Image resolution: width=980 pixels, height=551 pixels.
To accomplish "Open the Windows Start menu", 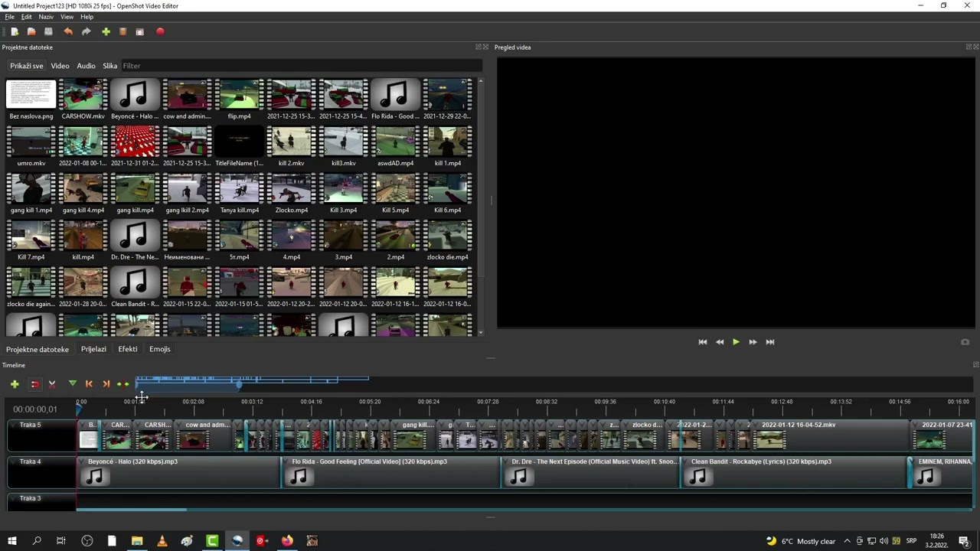I will coord(12,541).
